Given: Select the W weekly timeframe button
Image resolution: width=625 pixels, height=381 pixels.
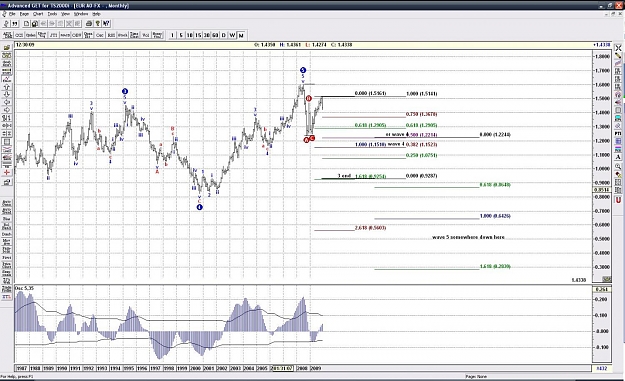Looking at the screenshot, I should tap(232, 35).
